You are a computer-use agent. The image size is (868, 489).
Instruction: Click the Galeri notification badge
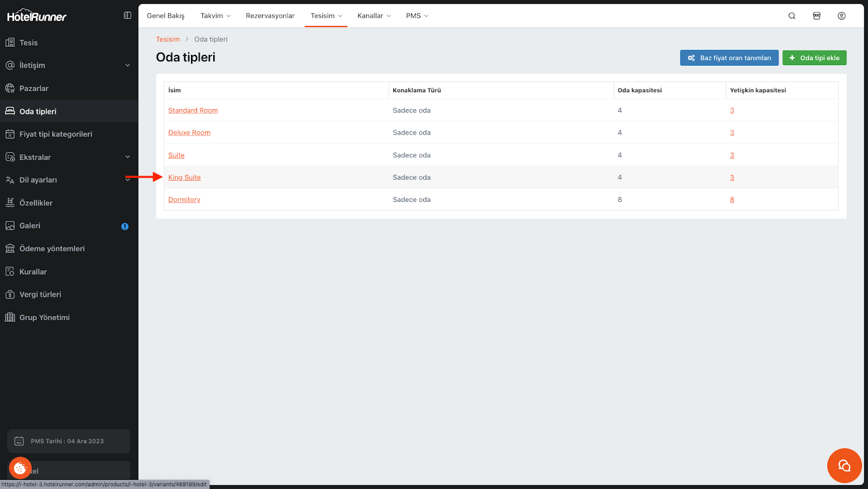pyautogui.click(x=125, y=226)
